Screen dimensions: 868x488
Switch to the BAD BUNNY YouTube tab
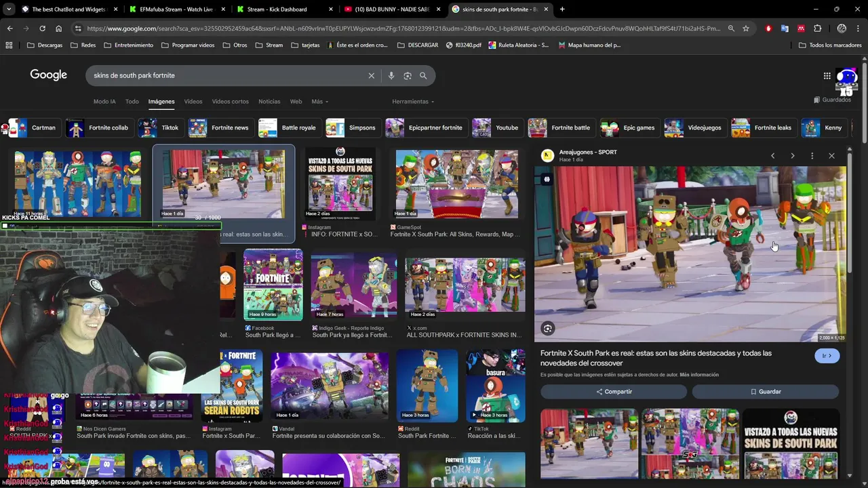(x=392, y=9)
